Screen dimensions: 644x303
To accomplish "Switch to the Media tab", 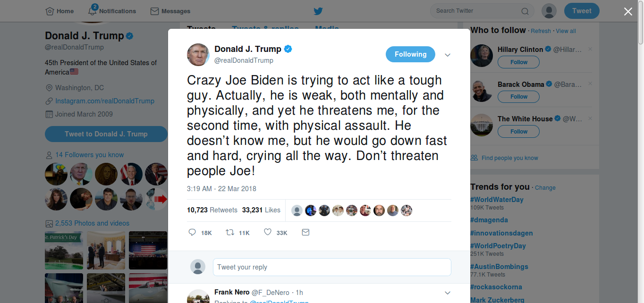I will coord(326,29).
